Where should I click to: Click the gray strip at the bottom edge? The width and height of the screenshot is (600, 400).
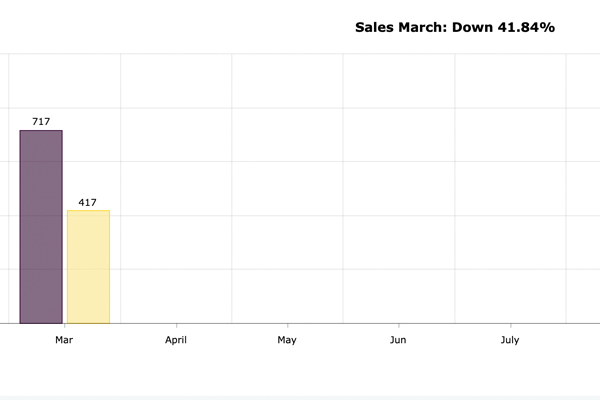pyautogui.click(x=300, y=397)
